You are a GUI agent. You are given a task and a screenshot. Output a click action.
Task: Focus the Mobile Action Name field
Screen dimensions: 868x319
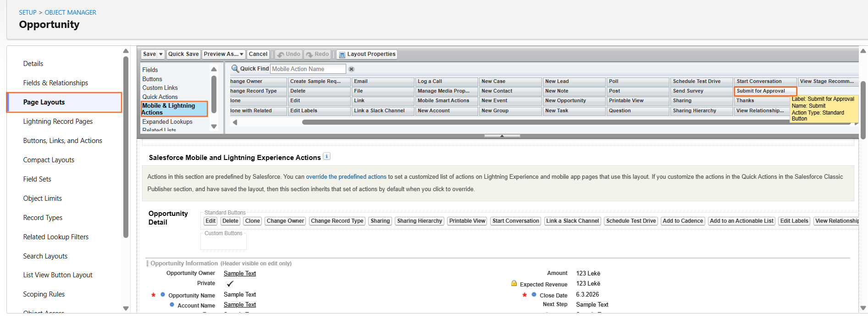[x=308, y=69]
